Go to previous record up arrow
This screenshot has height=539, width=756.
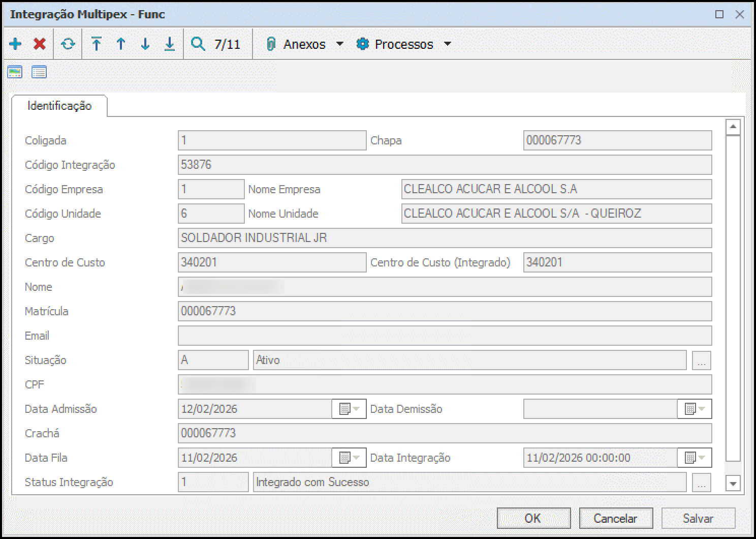(121, 44)
